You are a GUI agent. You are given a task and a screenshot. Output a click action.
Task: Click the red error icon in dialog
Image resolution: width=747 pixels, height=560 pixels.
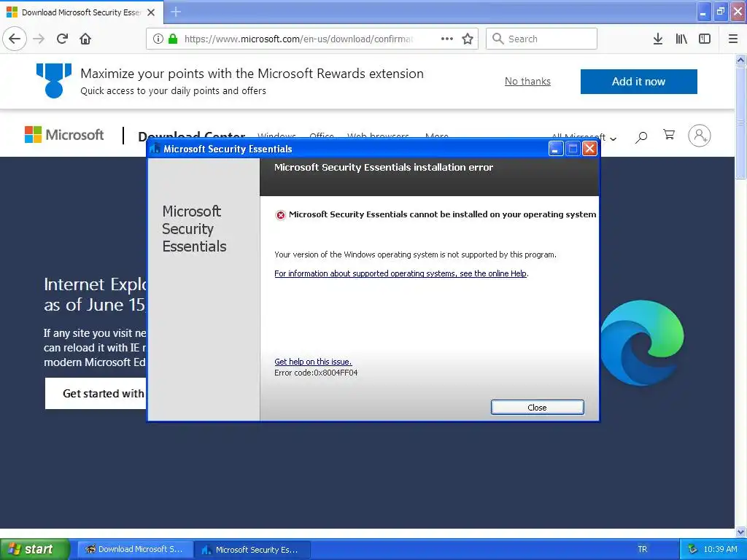281,215
